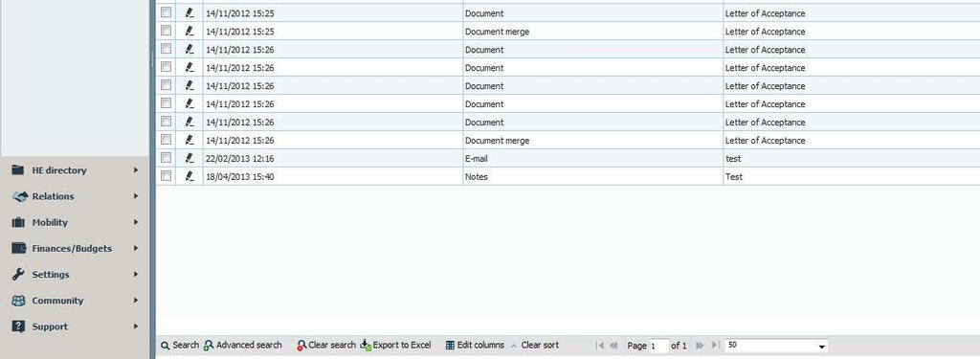Click the Community people icon

pyautogui.click(x=19, y=301)
